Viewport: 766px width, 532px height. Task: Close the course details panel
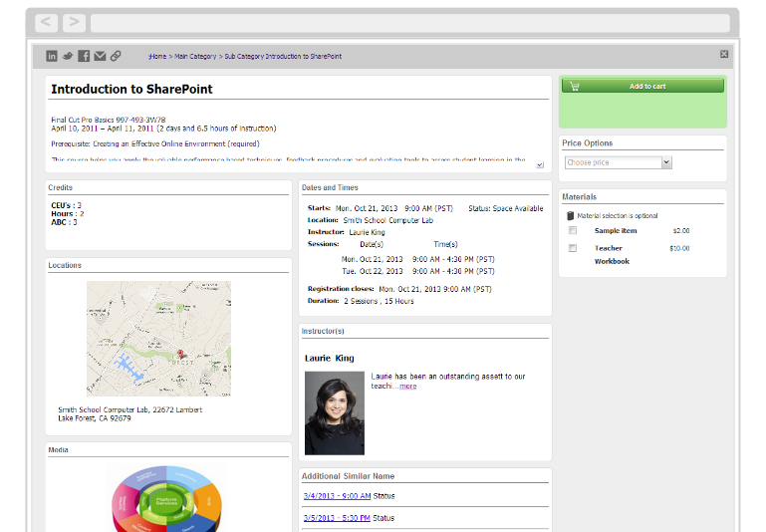(724, 54)
